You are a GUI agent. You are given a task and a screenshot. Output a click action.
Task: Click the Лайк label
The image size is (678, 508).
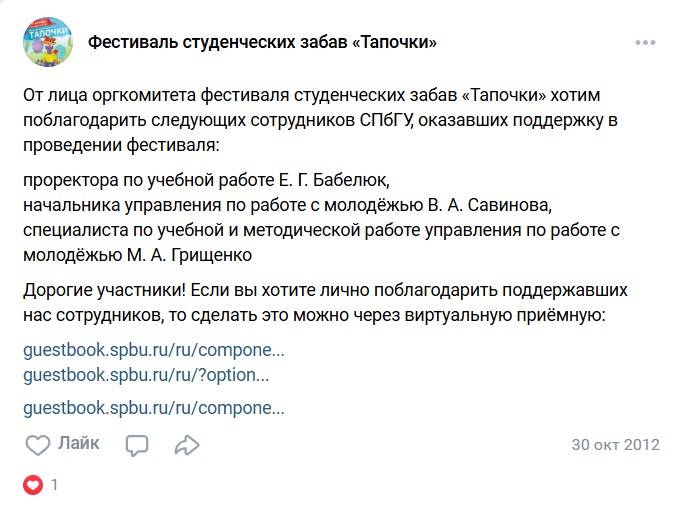tap(78, 443)
